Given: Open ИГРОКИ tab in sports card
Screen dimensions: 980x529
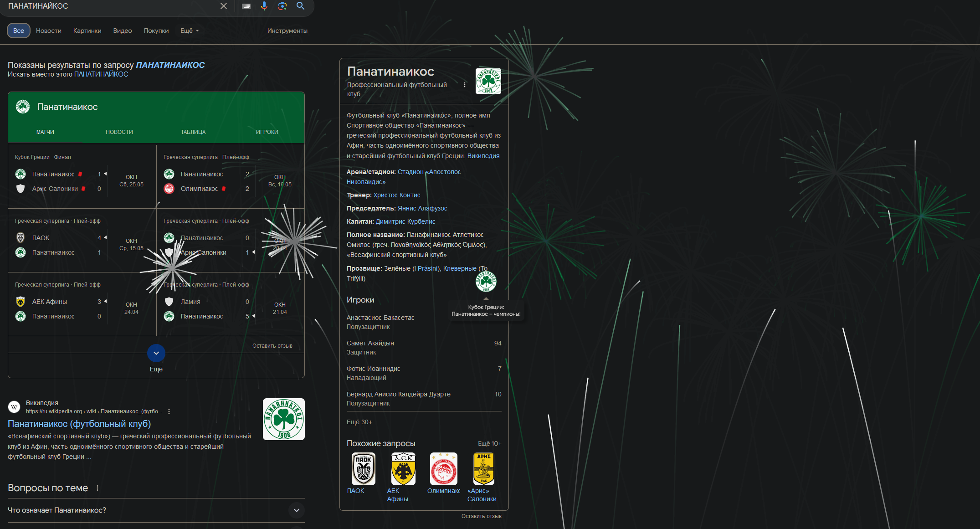Looking at the screenshot, I should [267, 132].
